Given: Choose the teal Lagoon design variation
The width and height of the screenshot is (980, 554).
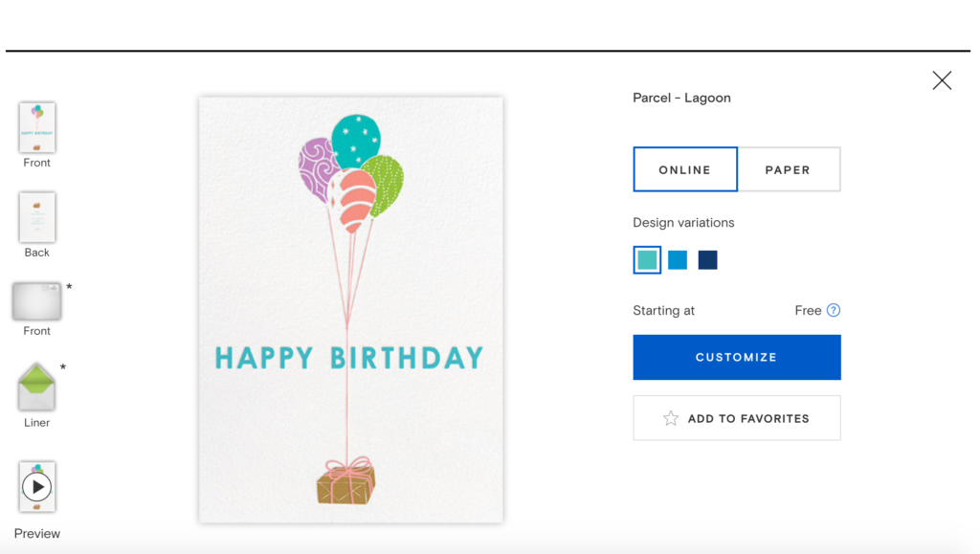Looking at the screenshot, I should click(x=647, y=260).
